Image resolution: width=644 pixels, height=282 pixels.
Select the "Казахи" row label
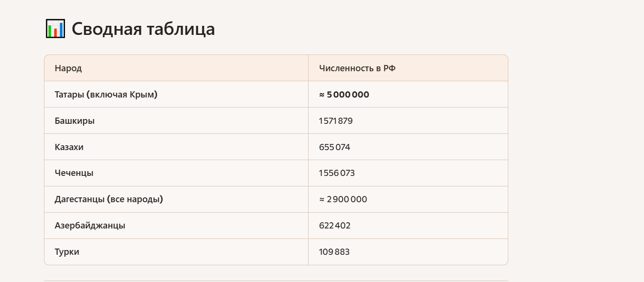pos(69,147)
